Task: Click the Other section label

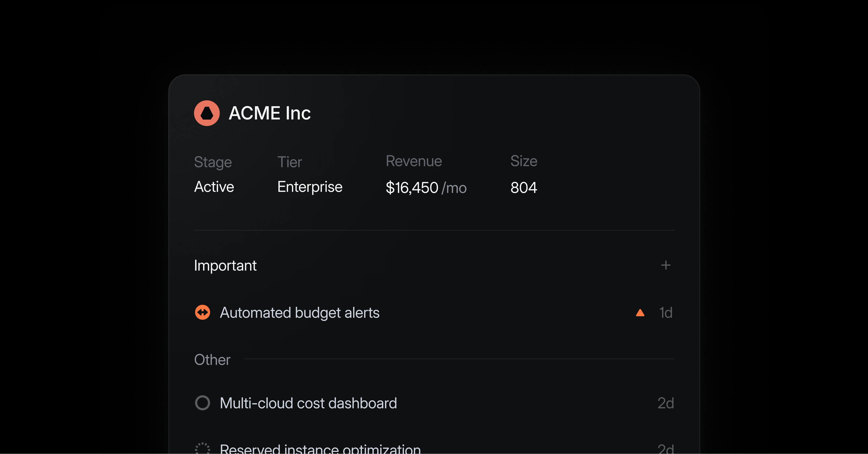Action: point(212,360)
